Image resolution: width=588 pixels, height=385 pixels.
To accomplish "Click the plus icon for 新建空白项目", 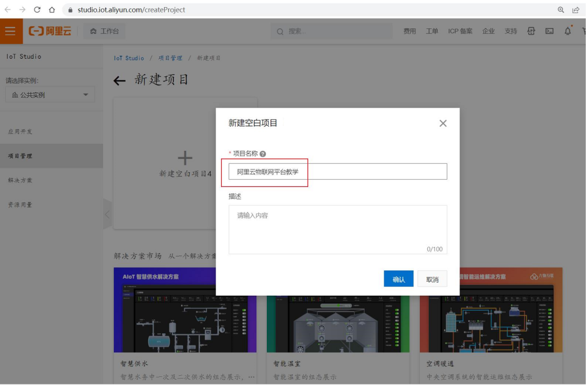I will (x=185, y=158).
